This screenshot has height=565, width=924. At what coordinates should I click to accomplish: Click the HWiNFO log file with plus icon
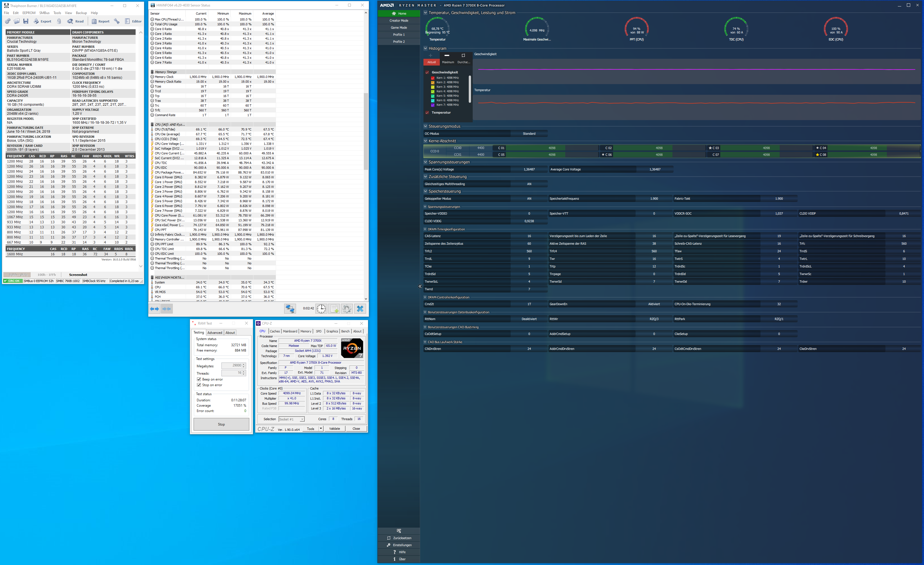334,309
